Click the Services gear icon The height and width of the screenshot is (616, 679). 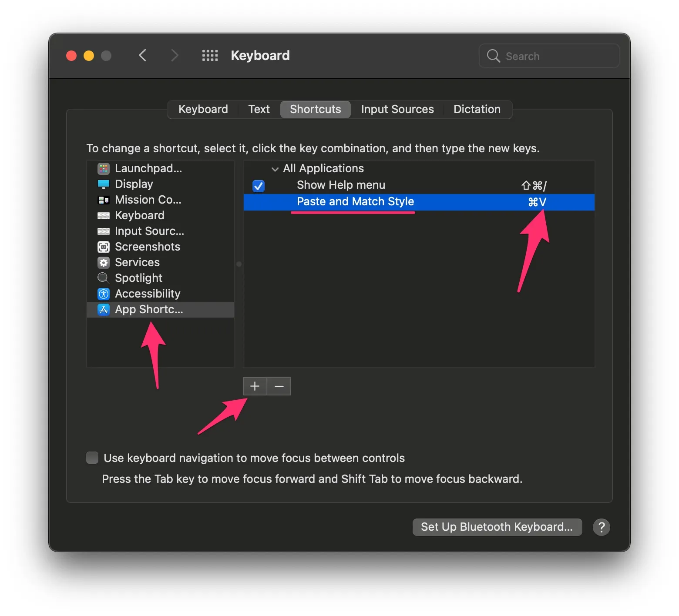pyautogui.click(x=104, y=262)
